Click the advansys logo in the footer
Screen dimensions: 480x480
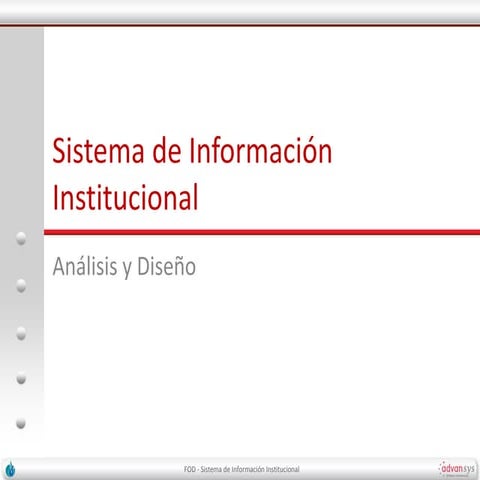[457, 469]
